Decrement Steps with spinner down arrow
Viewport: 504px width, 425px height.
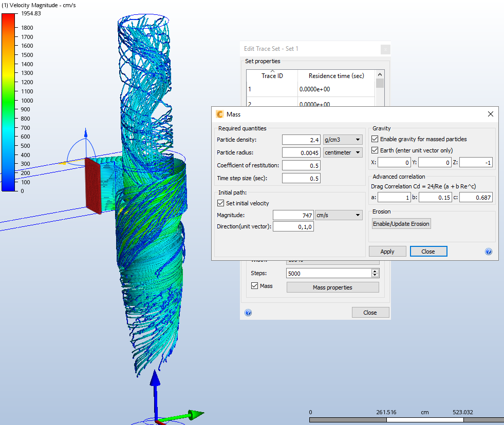coord(375,275)
